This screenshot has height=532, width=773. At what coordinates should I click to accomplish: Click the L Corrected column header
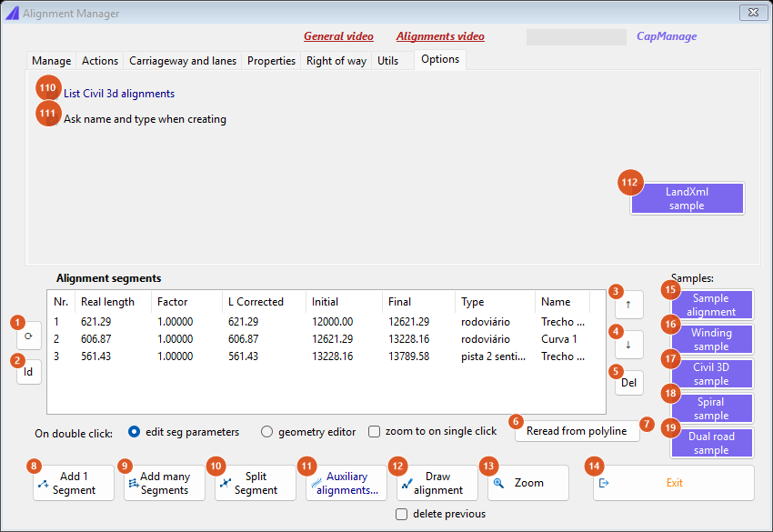[x=265, y=302]
